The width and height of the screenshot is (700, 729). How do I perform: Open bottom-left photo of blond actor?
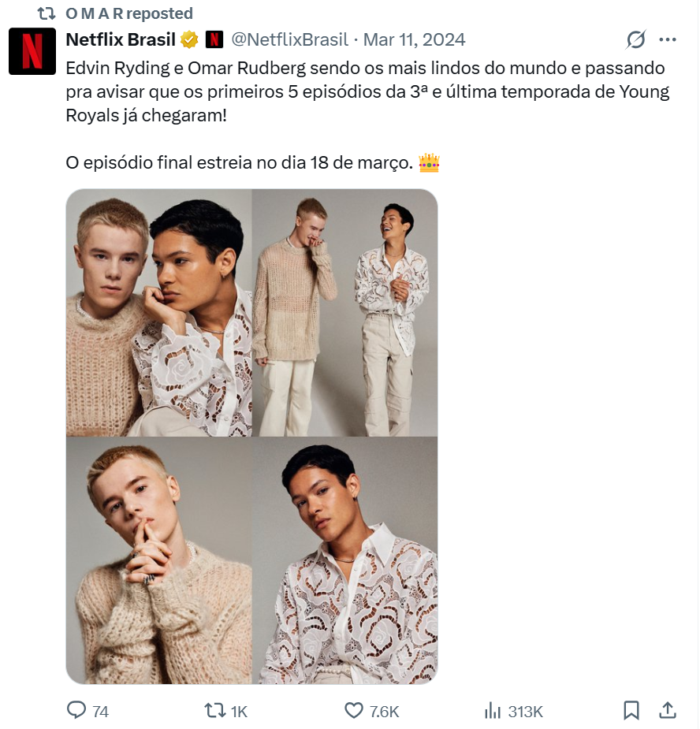click(158, 560)
